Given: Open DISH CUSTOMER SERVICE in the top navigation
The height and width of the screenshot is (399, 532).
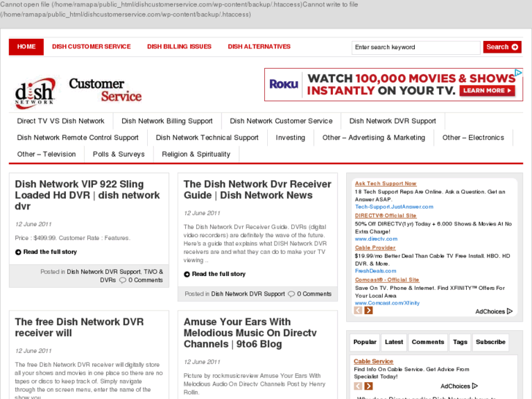Looking at the screenshot, I should [91, 47].
